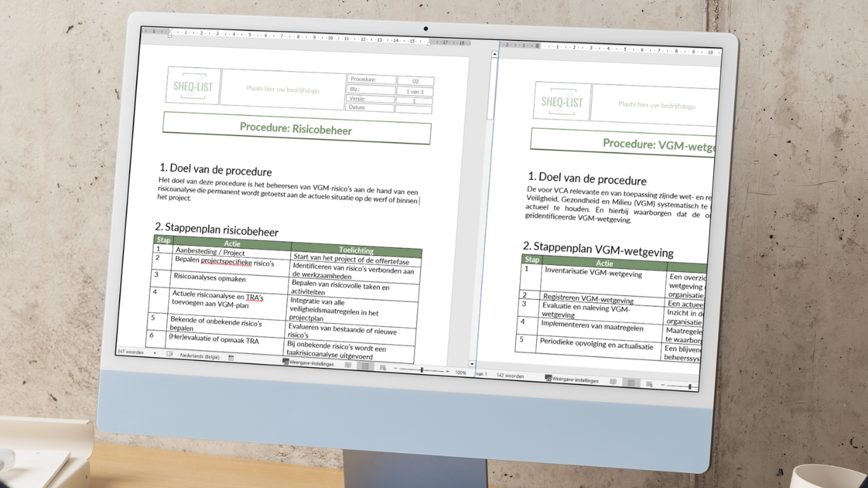Click heading 1. Doel van de procedure in left document
Image resolution: width=868 pixels, height=488 pixels.
(215, 170)
